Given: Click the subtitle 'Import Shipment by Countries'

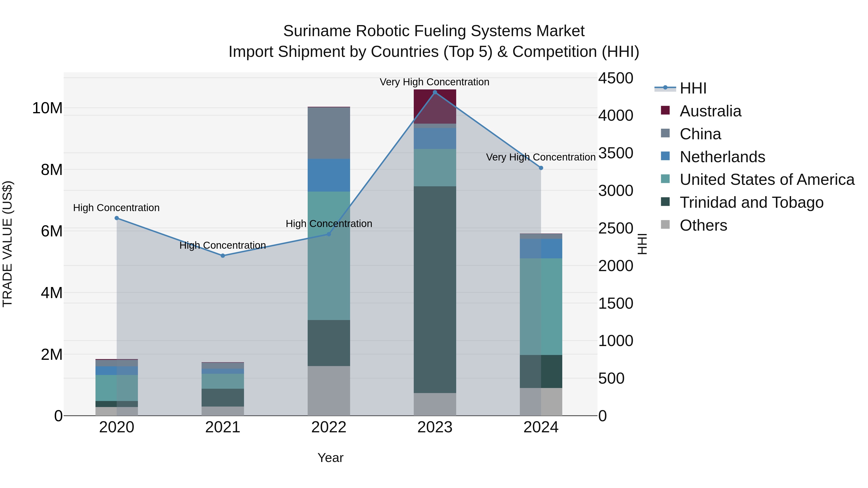Looking at the screenshot, I should click(x=333, y=52).
